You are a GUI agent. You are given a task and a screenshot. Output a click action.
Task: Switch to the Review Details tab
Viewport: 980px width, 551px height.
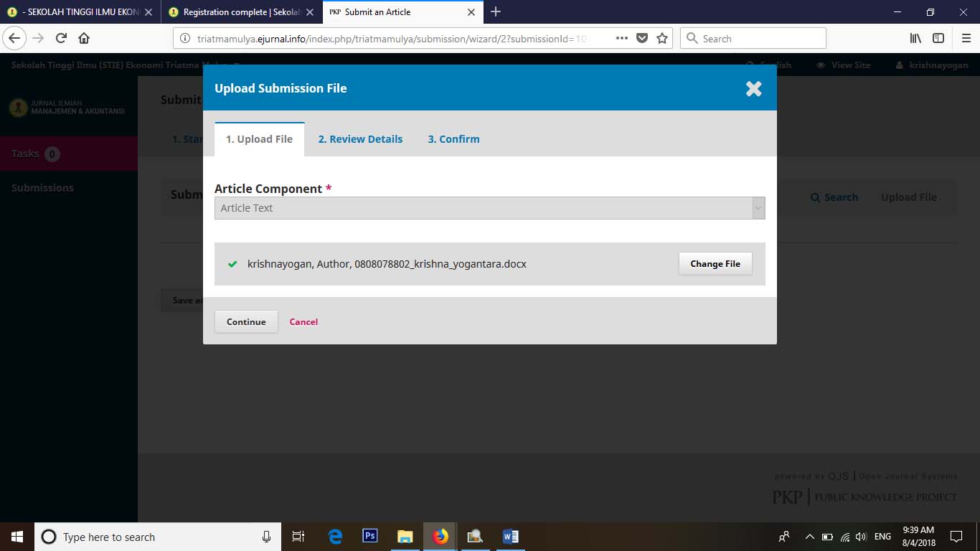point(360,139)
